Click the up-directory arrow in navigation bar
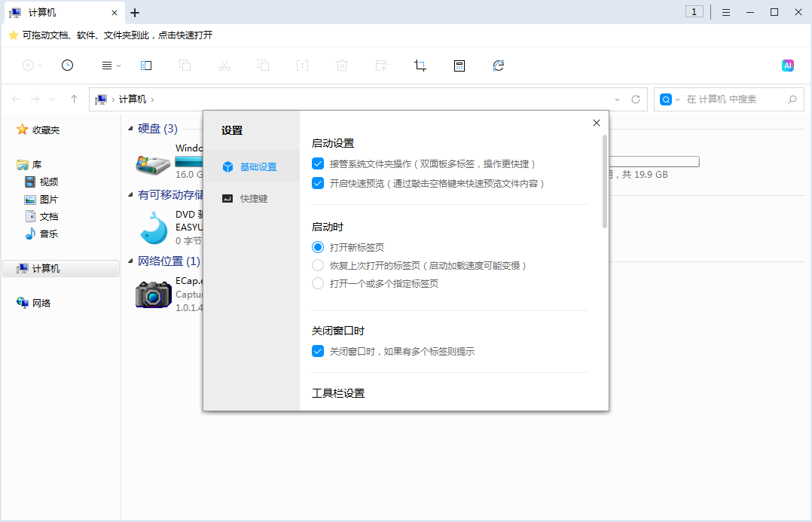Image resolution: width=812 pixels, height=522 pixels. point(74,99)
